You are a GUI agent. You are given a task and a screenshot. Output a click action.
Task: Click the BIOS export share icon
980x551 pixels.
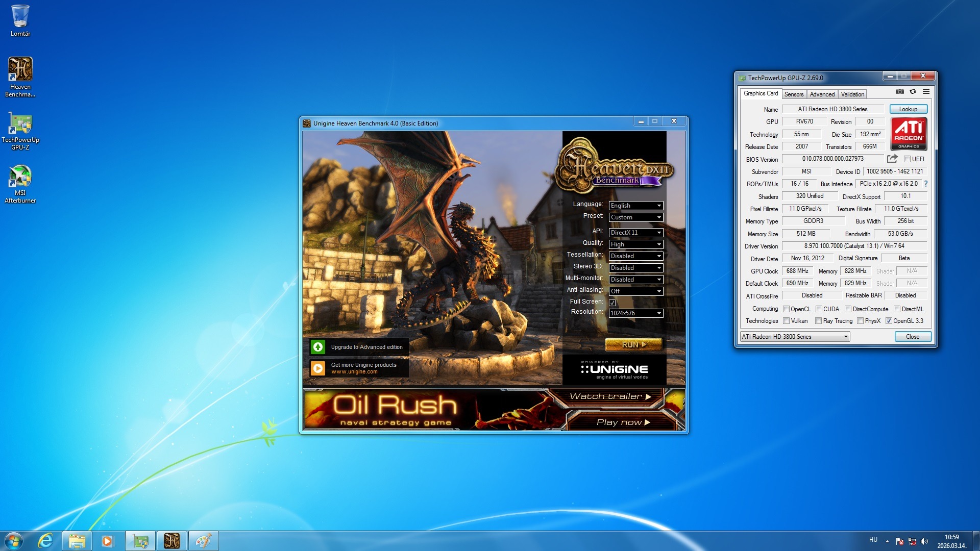point(892,159)
